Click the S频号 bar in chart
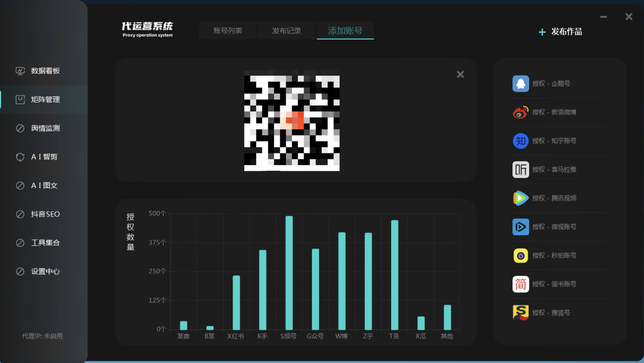Viewport: 644px width, 363px height. (x=289, y=272)
